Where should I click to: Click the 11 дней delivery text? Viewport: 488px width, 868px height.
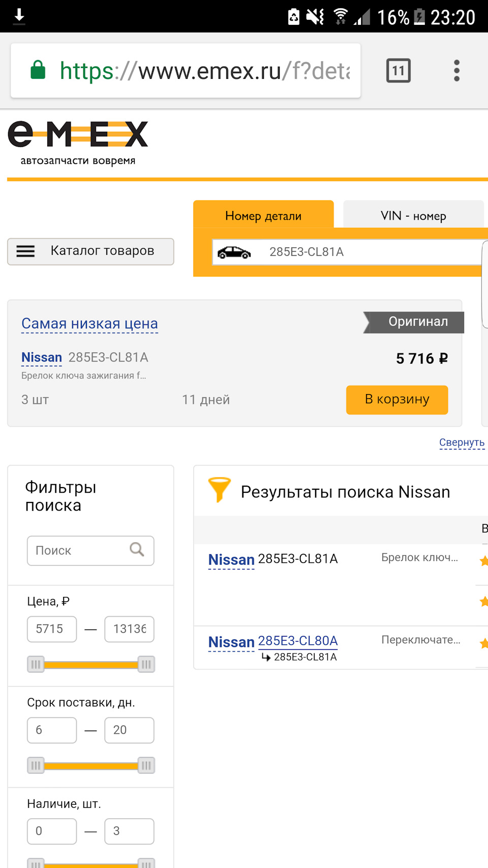pos(206,400)
